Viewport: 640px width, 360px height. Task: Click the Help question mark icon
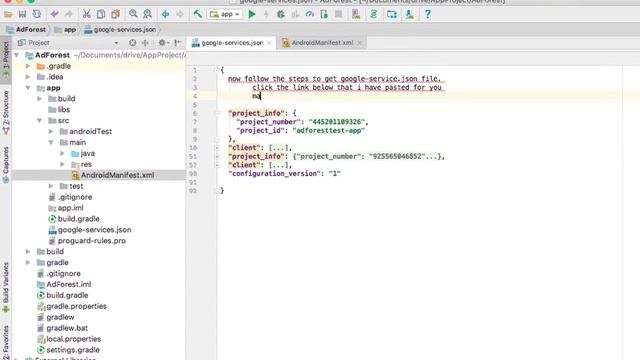(427, 14)
